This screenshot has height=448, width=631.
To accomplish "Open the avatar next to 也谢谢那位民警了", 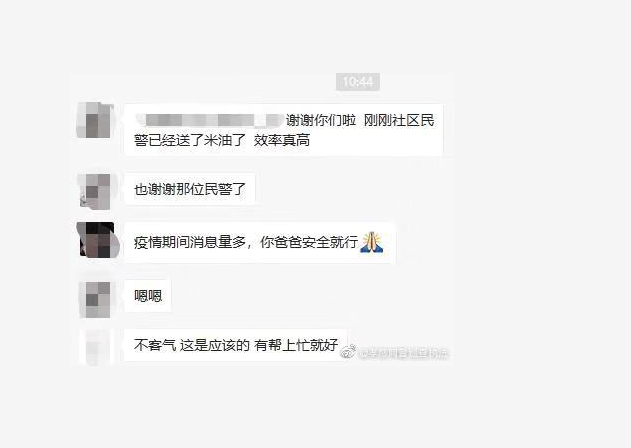I will pos(95,192).
